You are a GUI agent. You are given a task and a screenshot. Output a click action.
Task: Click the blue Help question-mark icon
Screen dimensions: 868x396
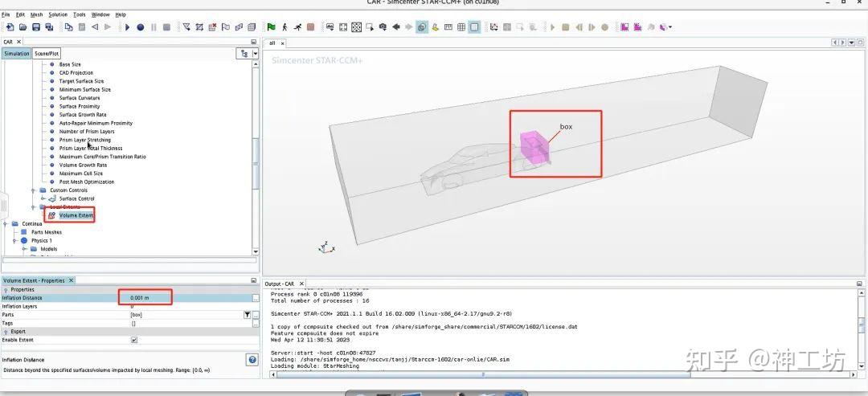coord(252,360)
